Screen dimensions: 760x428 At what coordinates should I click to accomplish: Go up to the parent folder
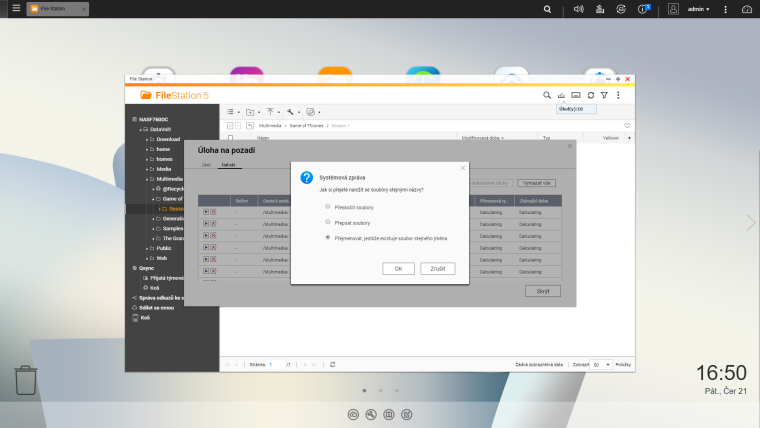click(x=250, y=126)
